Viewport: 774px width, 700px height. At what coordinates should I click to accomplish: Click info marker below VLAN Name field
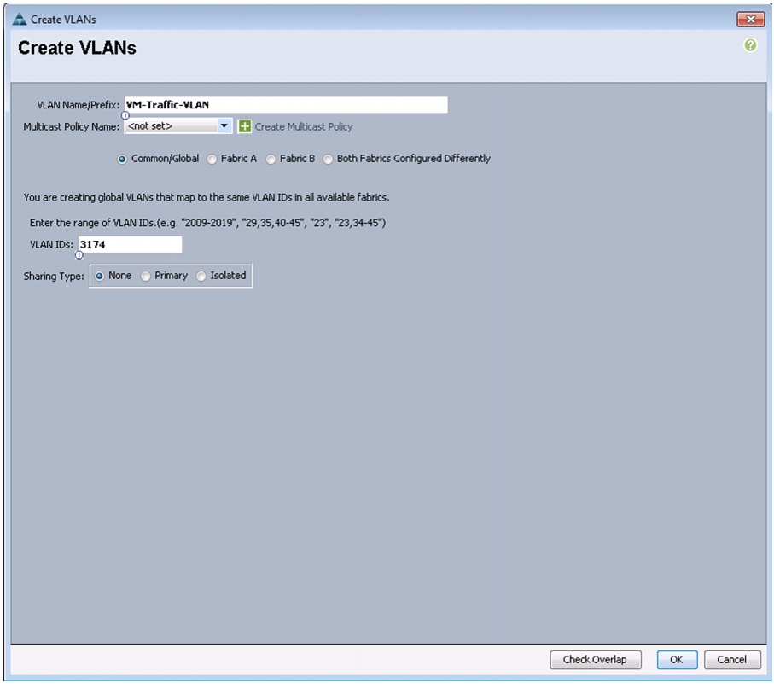[x=125, y=115]
